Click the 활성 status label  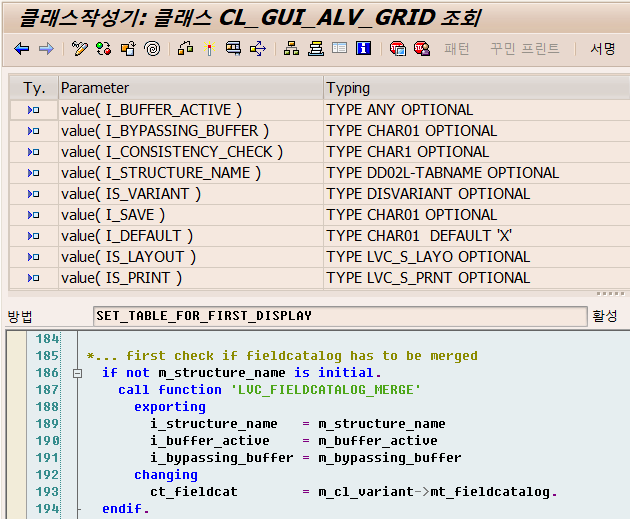tap(604, 316)
